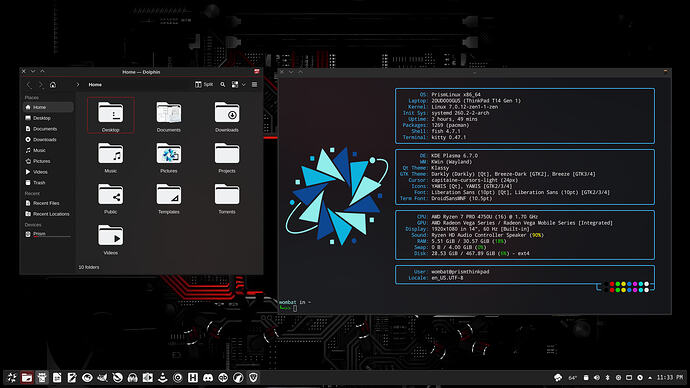Click the Dolphin file manager taskbar icon

point(27,377)
